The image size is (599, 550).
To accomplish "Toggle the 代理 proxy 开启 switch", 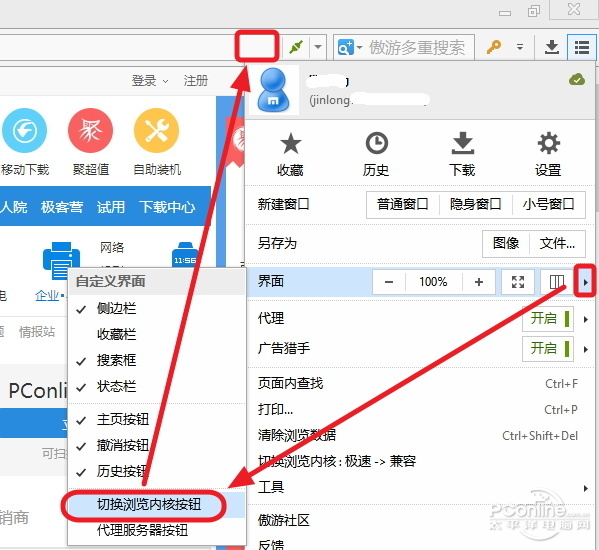I will click(x=548, y=319).
